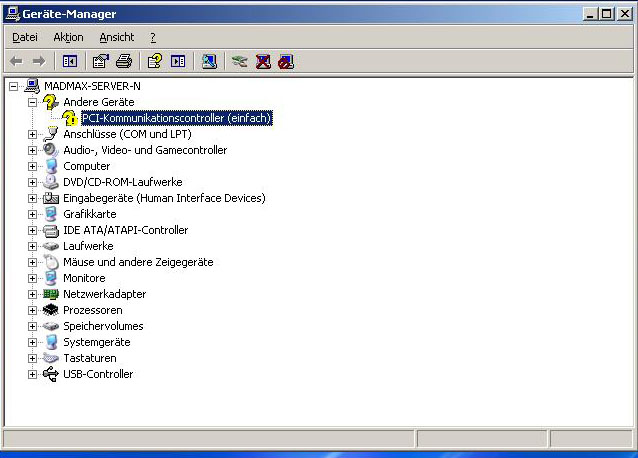Collapse the MADMAX-SERVER-N root node
This screenshot has width=638, height=458.
pos(13,86)
